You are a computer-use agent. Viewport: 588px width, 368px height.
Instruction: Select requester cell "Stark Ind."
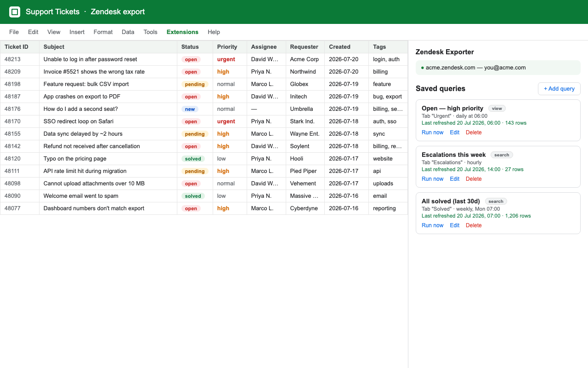(305, 121)
